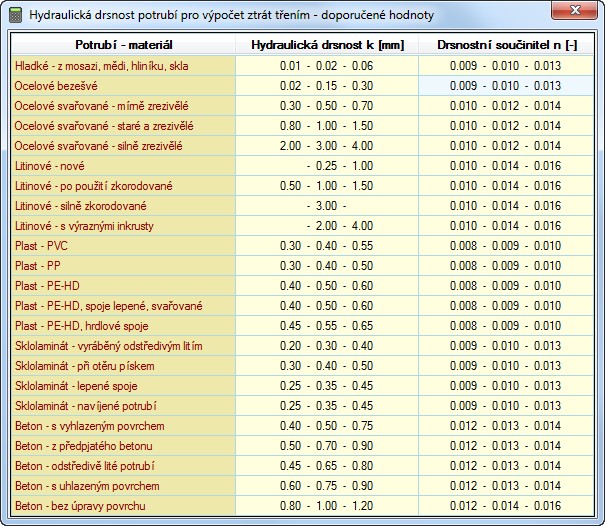Viewport: 605px width, 526px height.
Task: Click k values '0.01 - 0.02 - 0.06'
Action: tap(327, 66)
